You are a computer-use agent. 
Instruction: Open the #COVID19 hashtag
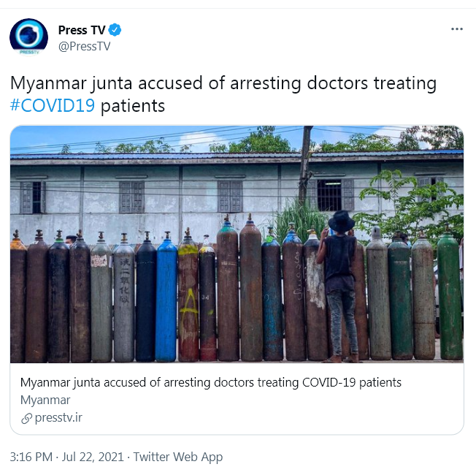[53, 106]
